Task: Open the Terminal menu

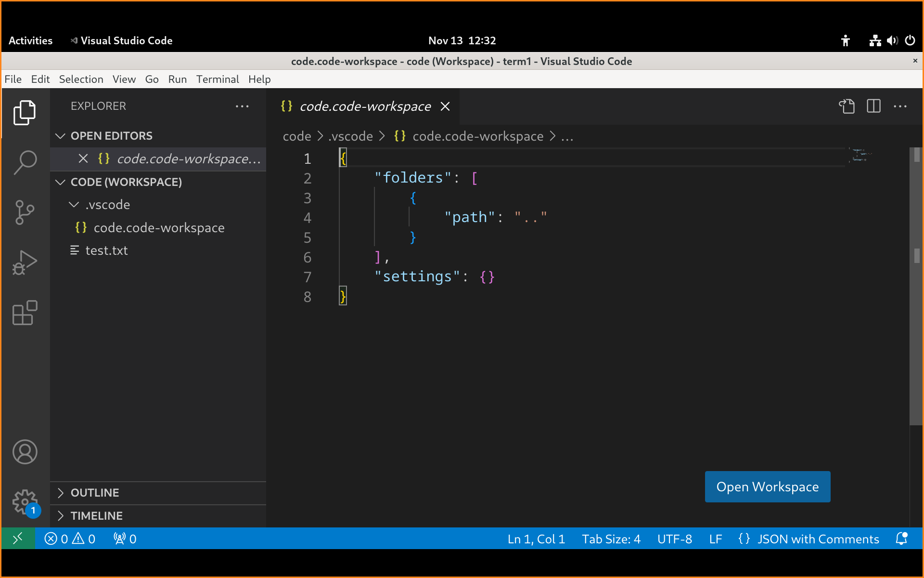Action: (x=217, y=79)
